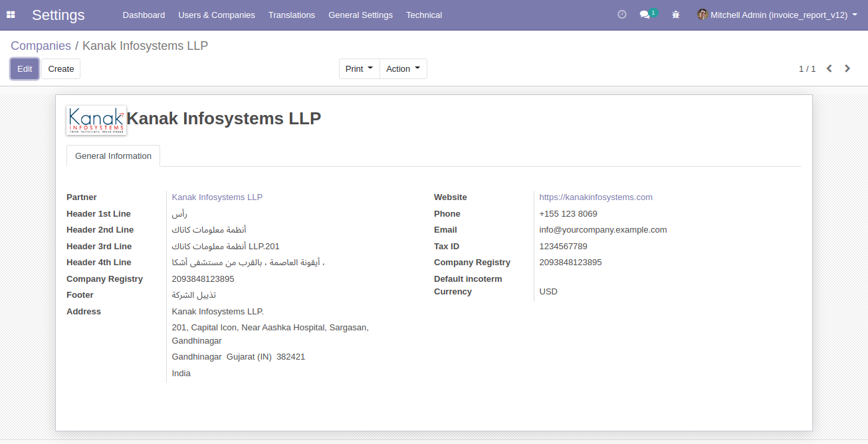Click the Footer Arabic value
The height and width of the screenshot is (444, 868).
coord(194,295)
